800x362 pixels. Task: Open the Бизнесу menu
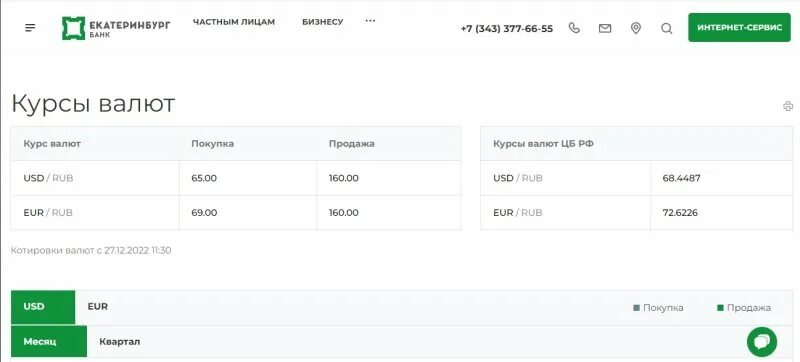pos(322,22)
